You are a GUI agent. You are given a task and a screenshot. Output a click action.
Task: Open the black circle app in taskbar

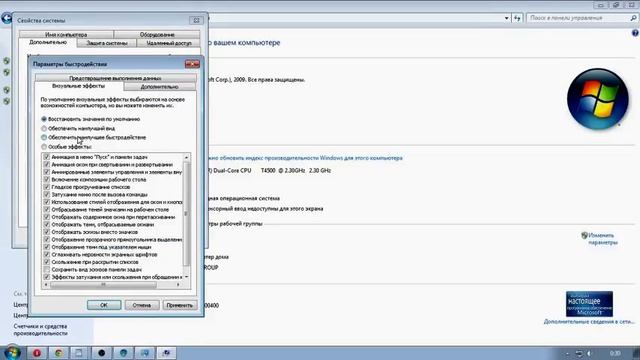[102, 353]
